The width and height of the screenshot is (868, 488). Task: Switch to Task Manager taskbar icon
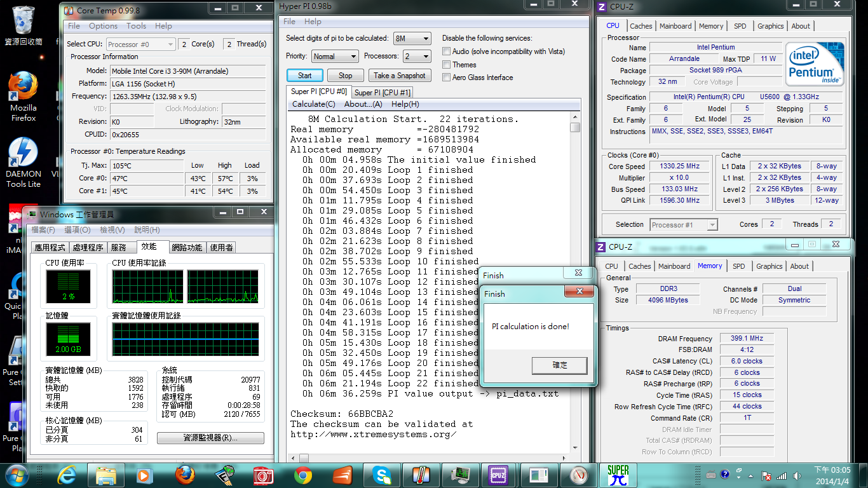pyautogui.click(x=461, y=475)
